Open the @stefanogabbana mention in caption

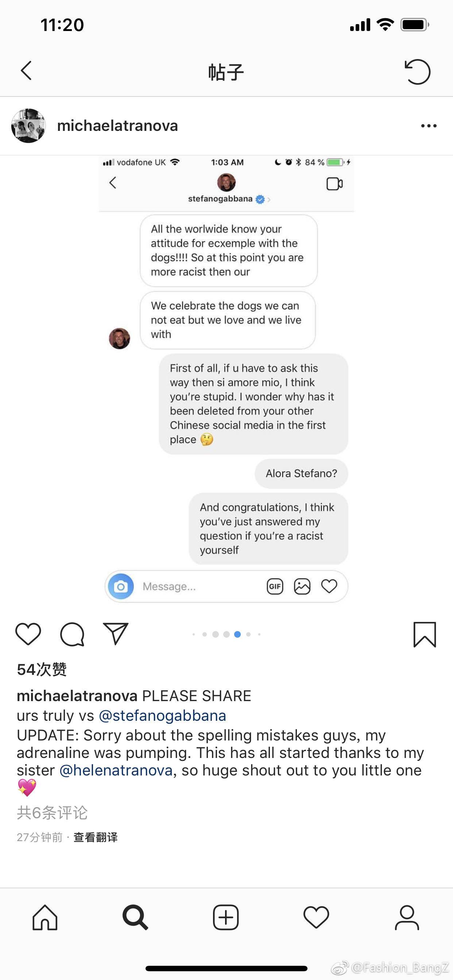point(162,716)
